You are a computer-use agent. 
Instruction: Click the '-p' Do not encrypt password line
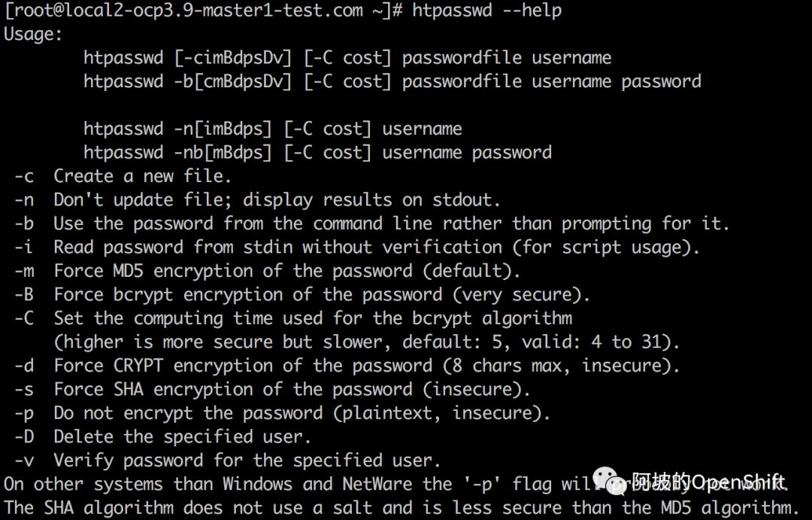[x=282, y=413]
